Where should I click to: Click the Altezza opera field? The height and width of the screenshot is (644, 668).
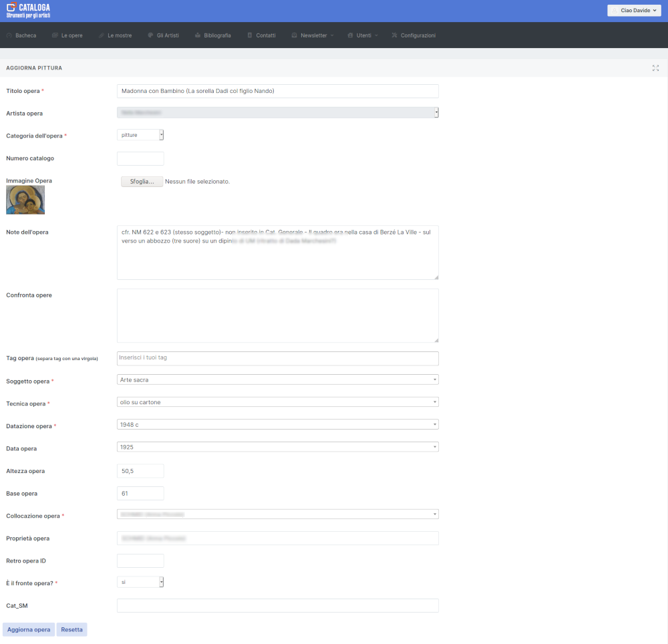click(x=140, y=471)
